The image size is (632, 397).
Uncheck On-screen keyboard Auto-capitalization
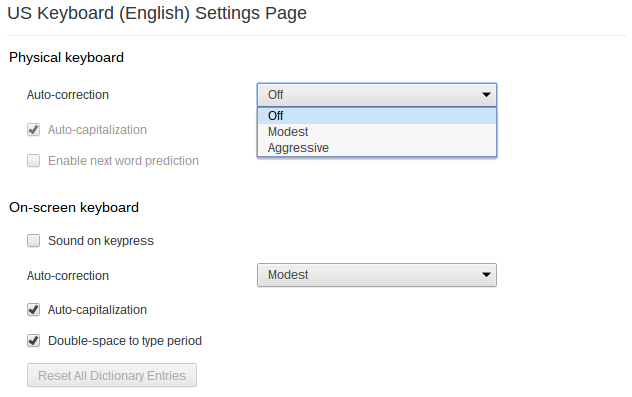coord(33,310)
